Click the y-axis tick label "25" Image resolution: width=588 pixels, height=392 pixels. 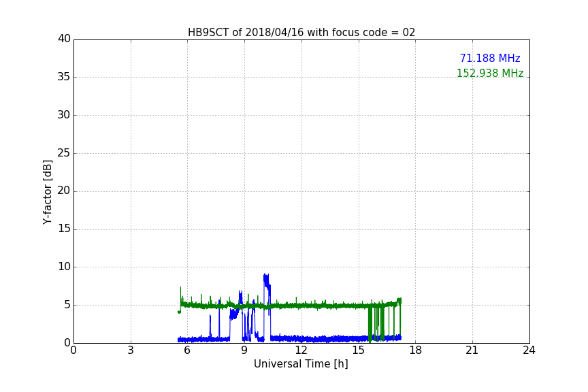pos(64,153)
